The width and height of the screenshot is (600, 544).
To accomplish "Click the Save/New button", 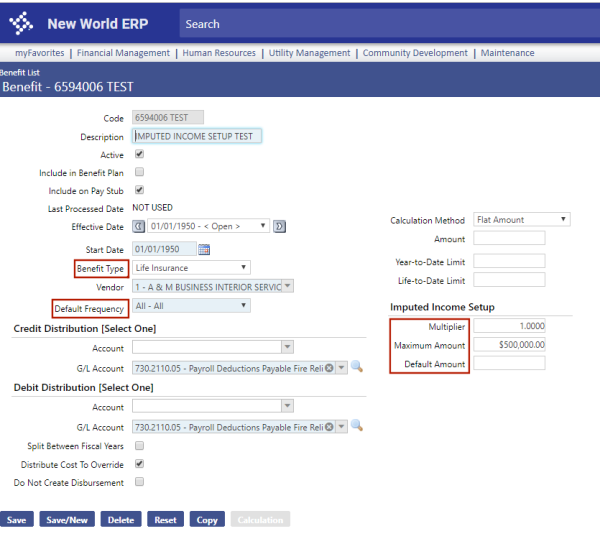I will tap(68, 520).
